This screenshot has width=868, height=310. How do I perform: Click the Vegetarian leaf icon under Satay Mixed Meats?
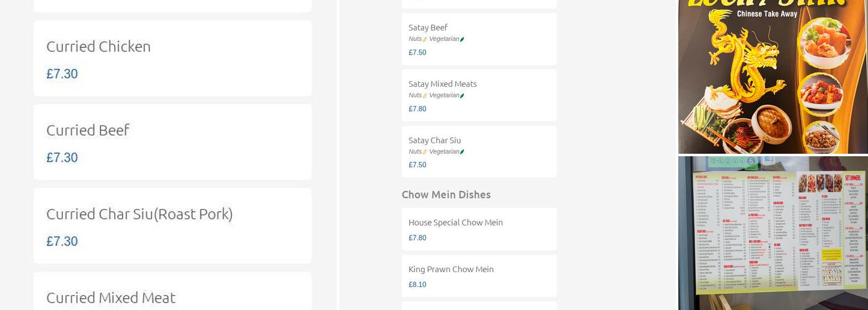click(x=462, y=95)
